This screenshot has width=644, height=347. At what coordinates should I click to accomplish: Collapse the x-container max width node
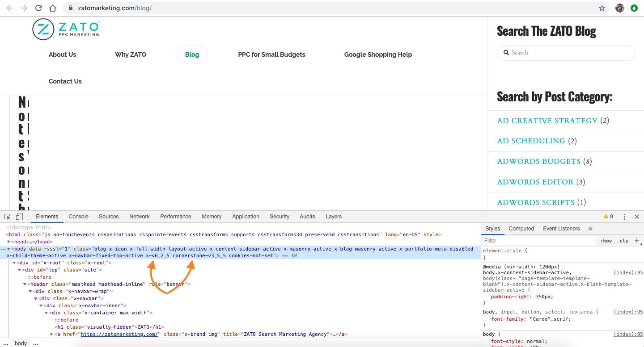click(x=47, y=313)
